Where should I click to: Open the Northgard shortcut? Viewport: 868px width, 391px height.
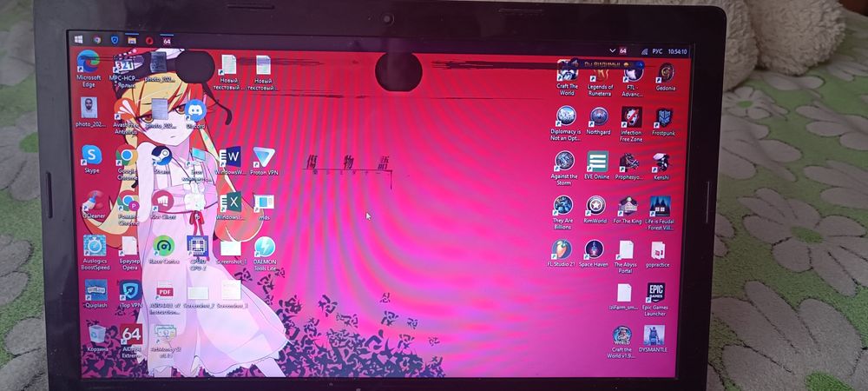point(598,120)
